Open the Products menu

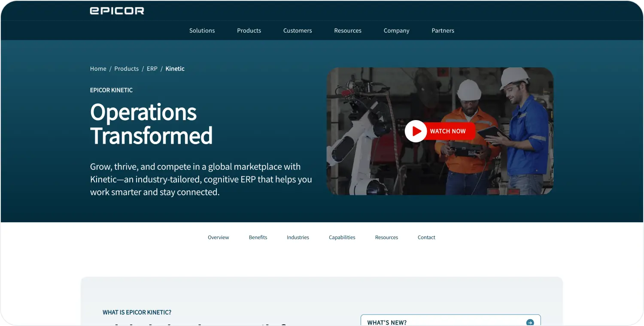pyautogui.click(x=249, y=30)
